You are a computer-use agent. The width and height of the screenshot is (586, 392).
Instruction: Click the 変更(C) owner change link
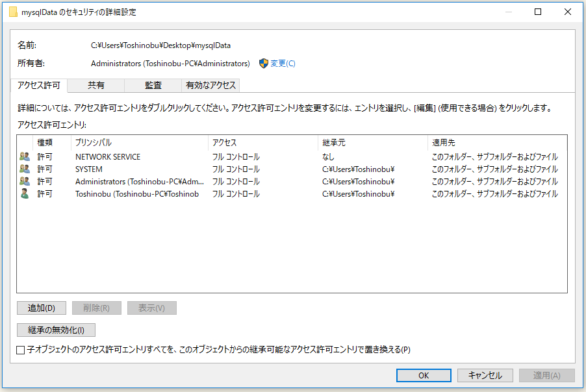pos(283,64)
